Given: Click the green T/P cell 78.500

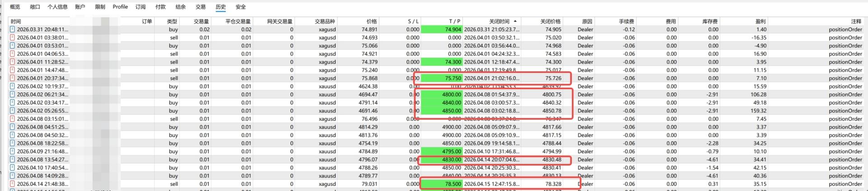Looking at the screenshot, I should [x=442, y=184].
